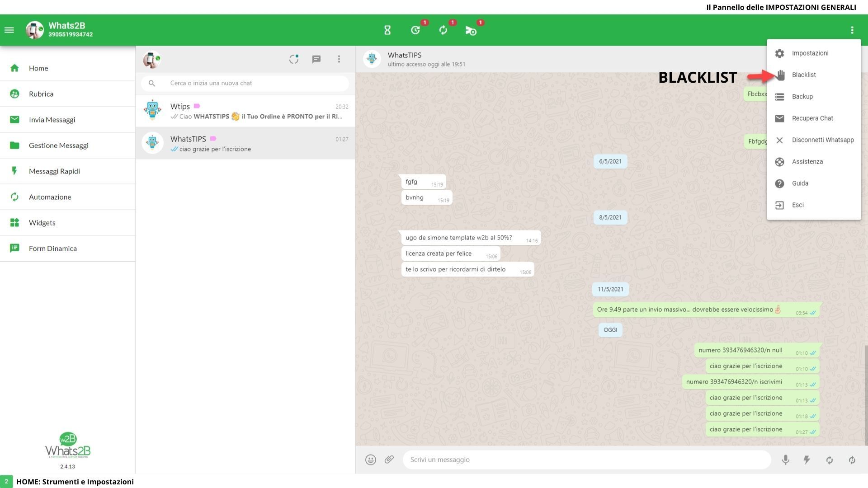Image resolution: width=868 pixels, height=488 pixels.
Task: Open the hamburger navigation menu
Action: tap(9, 30)
